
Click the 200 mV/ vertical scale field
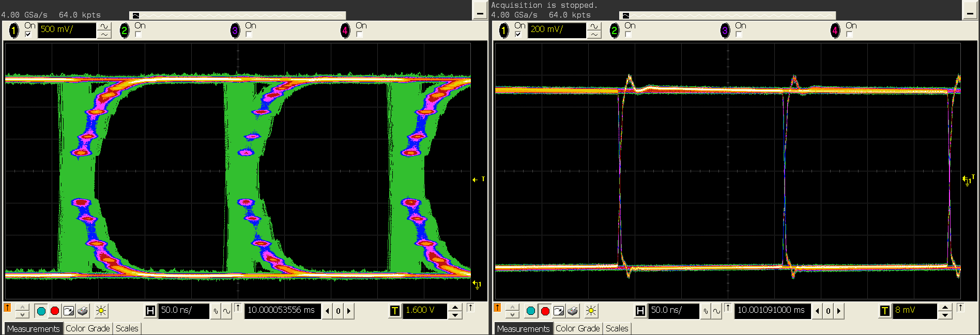click(x=556, y=30)
